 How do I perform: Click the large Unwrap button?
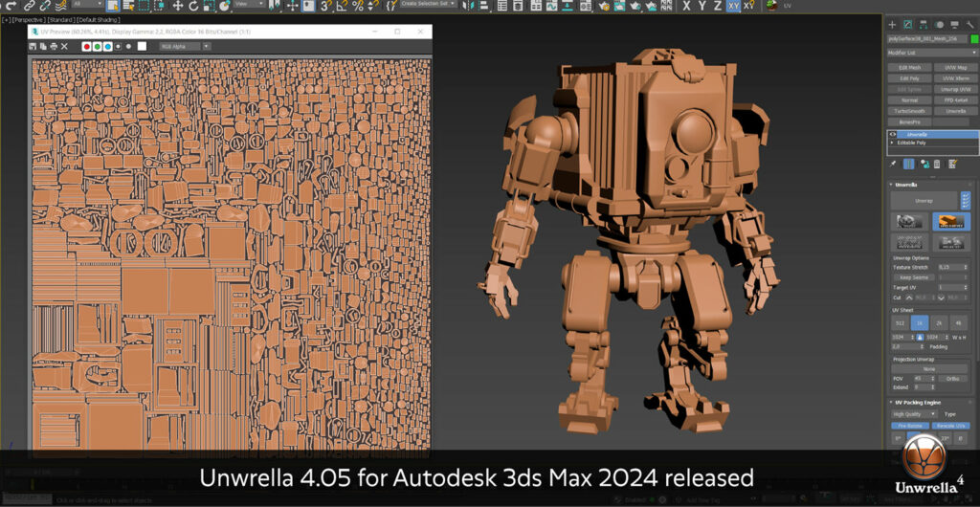[924, 201]
